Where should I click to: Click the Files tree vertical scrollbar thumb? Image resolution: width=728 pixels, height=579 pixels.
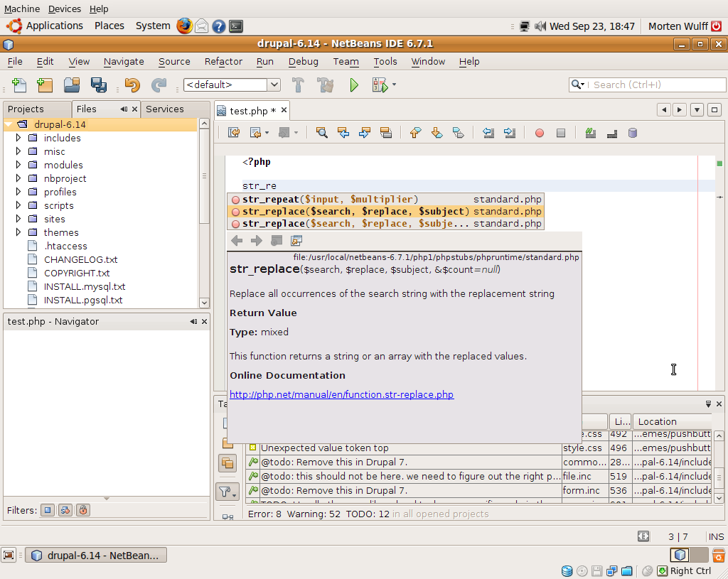click(204, 176)
